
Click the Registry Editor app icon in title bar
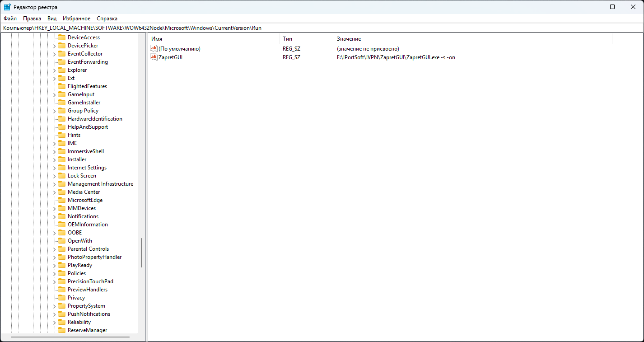pyautogui.click(x=7, y=7)
